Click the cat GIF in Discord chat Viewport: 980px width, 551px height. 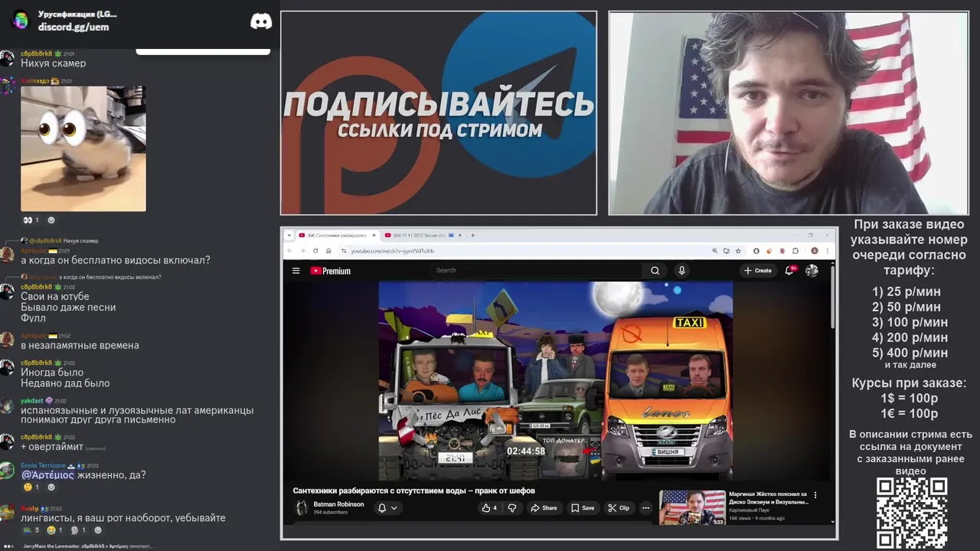[83, 148]
